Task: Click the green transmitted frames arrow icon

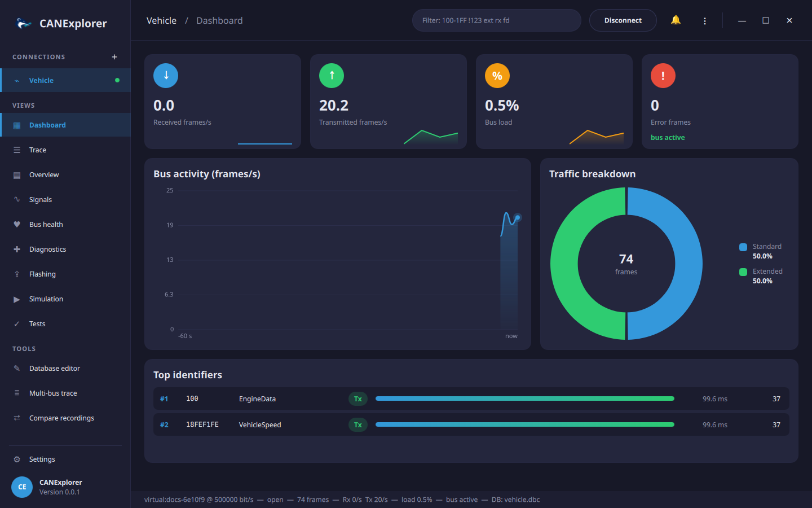Action: 332,76
